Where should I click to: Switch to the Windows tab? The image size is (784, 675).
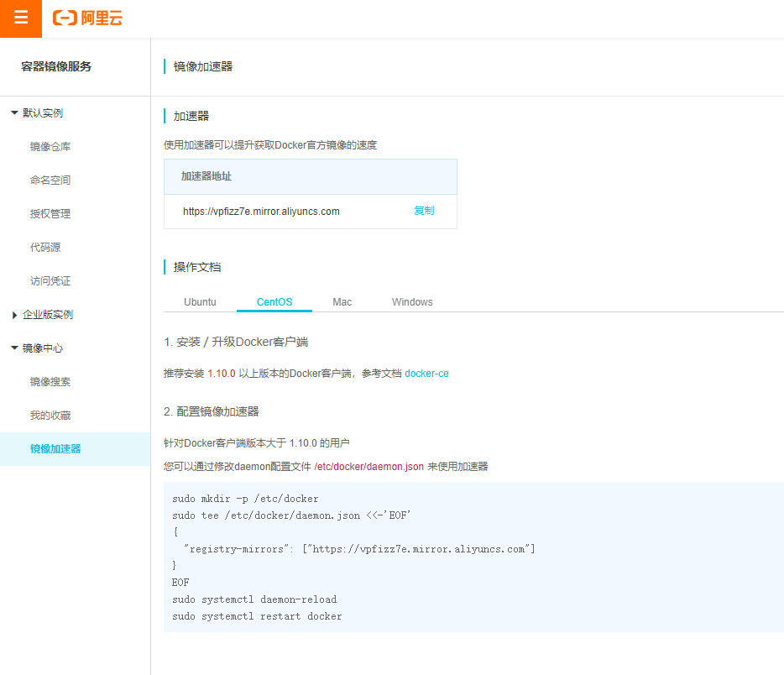412,302
